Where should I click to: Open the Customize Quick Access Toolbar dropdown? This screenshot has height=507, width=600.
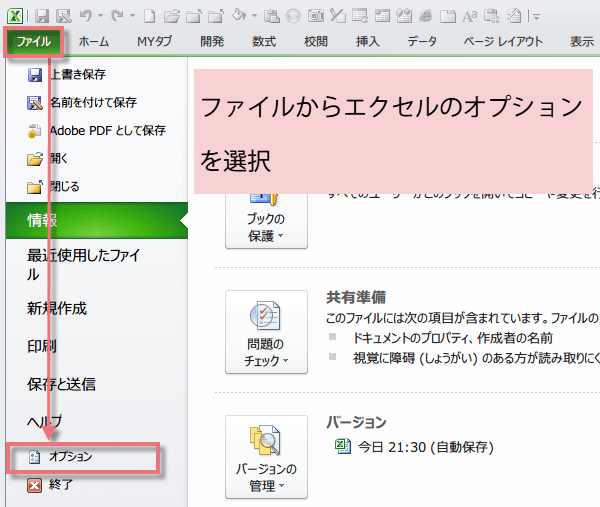(x=536, y=16)
